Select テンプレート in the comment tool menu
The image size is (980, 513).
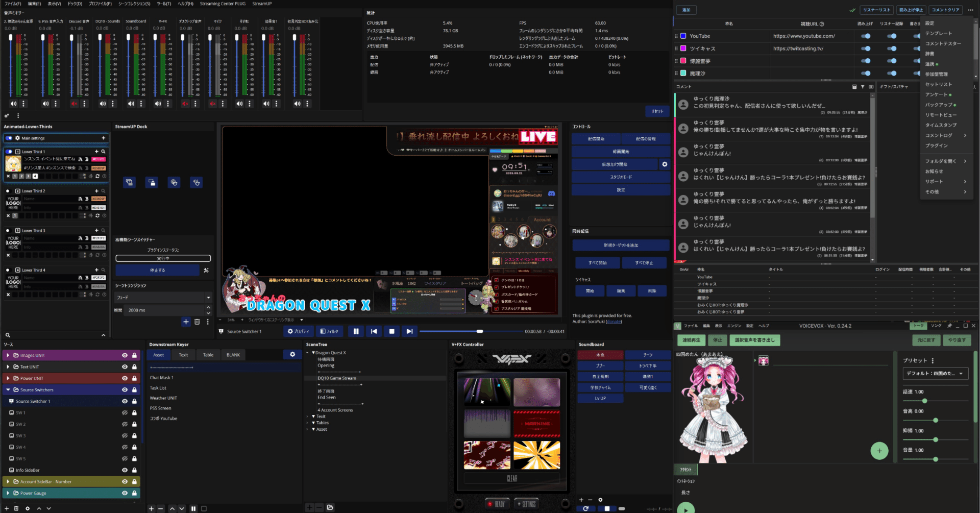point(939,33)
